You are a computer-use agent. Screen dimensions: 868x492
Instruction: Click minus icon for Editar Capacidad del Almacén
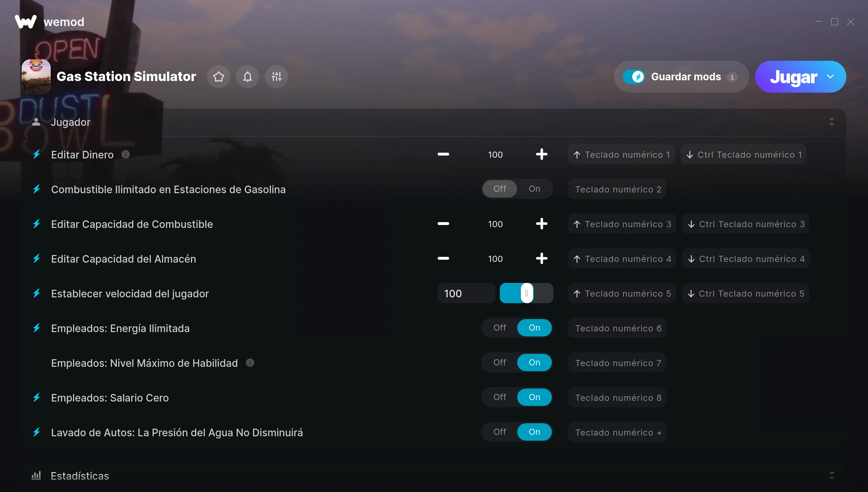click(x=443, y=259)
